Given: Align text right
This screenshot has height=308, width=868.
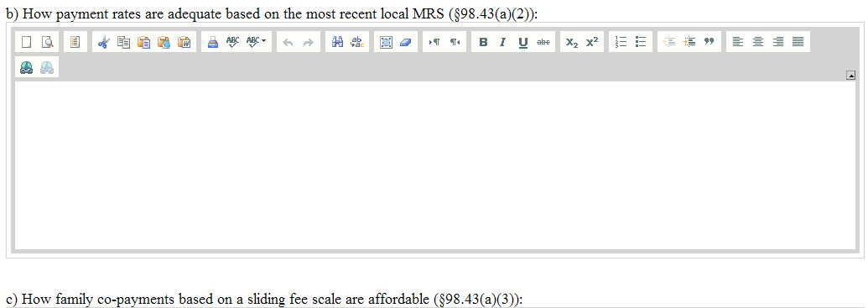Looking at the screenshot, I should [778, 42].
